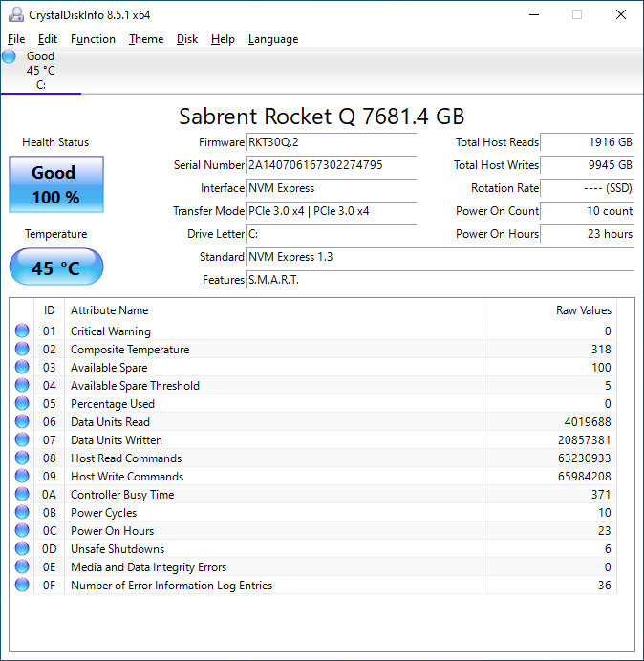Click the Good 100 % health status button
Image resolution: width=644 pixels, height=661 pixels.
[56, 184]
